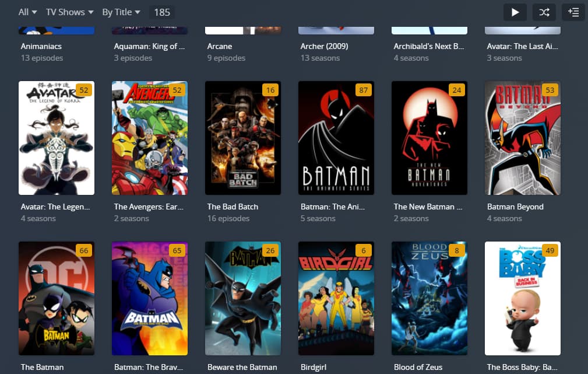Open Blood of Zeus poster

pos(429,298)
